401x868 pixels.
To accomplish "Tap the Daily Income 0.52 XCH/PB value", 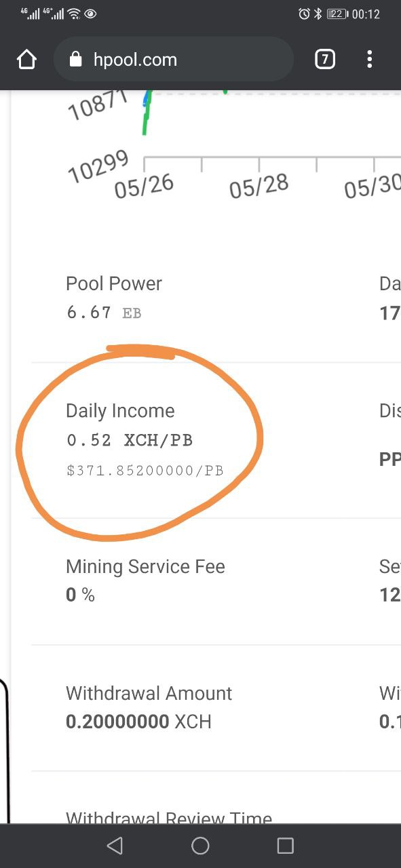I will click(x=130, y=440).
